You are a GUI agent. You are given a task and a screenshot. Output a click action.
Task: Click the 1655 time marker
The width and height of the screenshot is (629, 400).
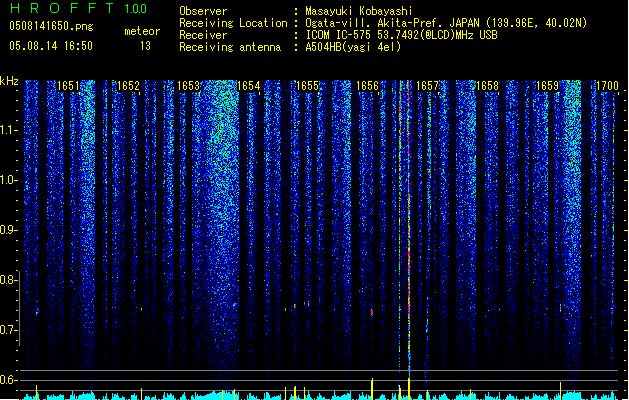pos(308,86)
